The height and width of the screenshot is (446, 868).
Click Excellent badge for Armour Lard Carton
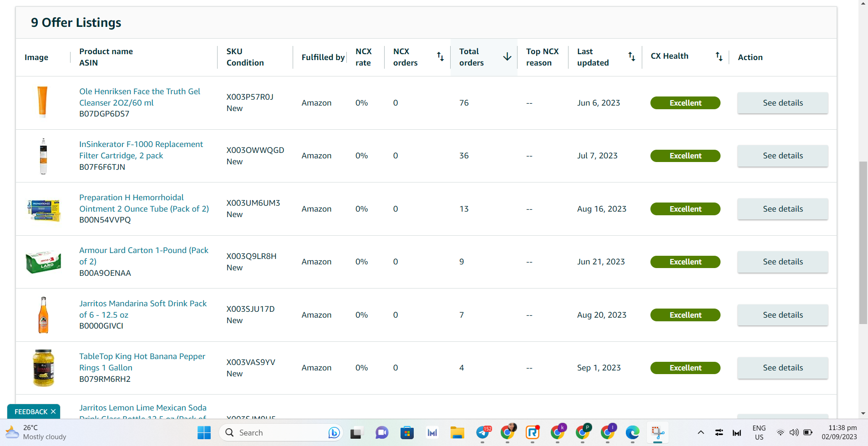[685, 262]
